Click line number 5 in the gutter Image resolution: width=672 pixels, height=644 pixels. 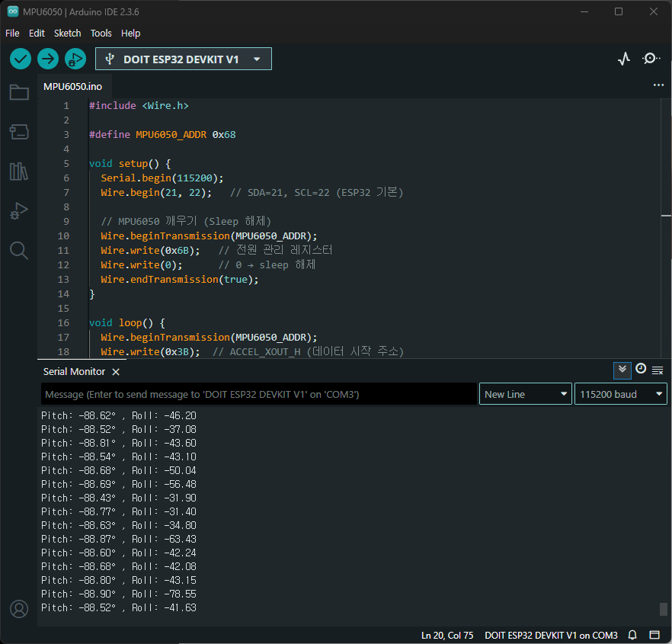66,163
